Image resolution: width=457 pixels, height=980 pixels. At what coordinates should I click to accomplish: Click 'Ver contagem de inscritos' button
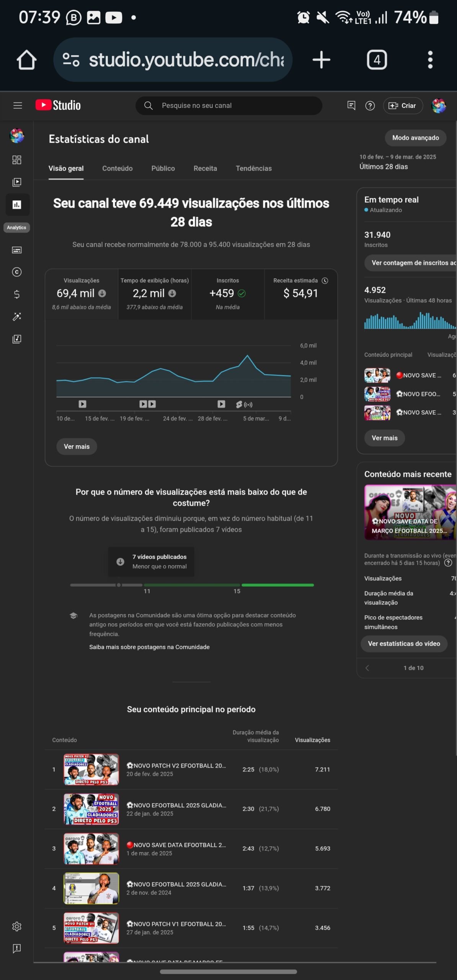click(410, 263)
